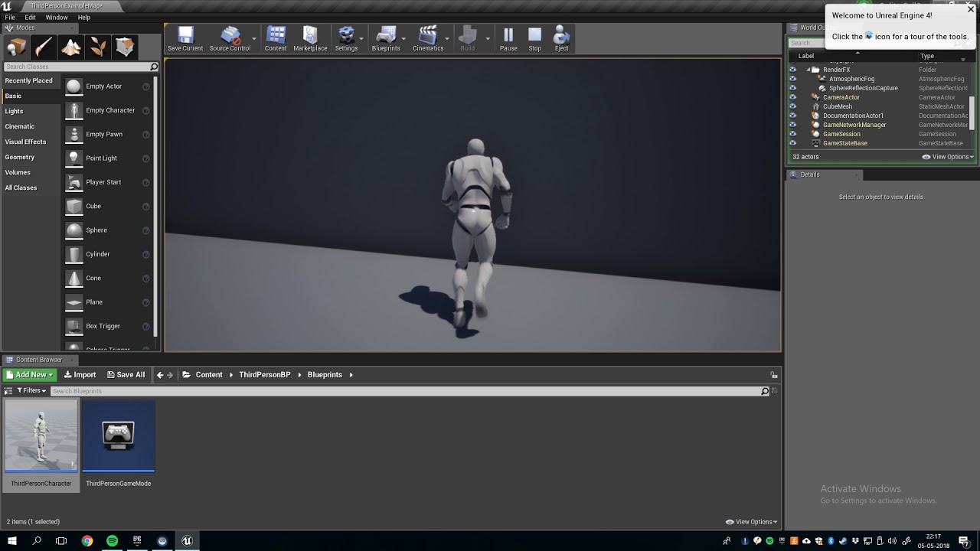980x551 pixels.
Task: Open the Settings toolbar button
Action: coord(346,39)
